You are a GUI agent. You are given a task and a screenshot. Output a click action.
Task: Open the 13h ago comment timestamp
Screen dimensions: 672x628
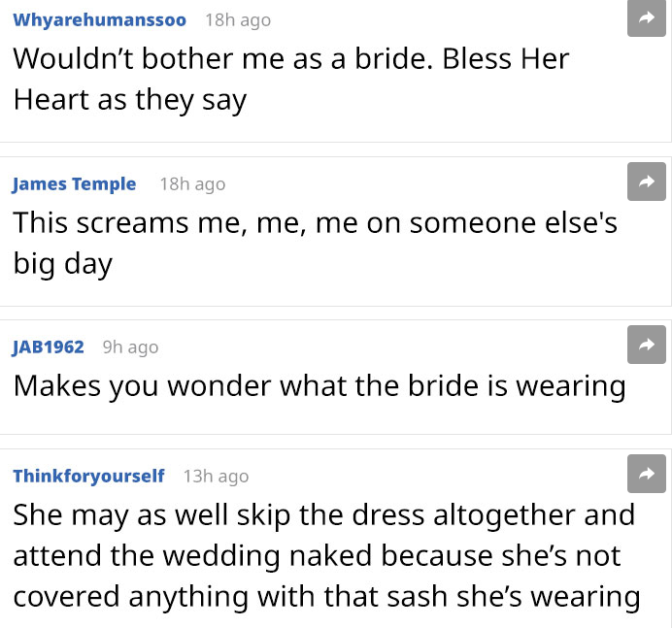coord(216,476)
